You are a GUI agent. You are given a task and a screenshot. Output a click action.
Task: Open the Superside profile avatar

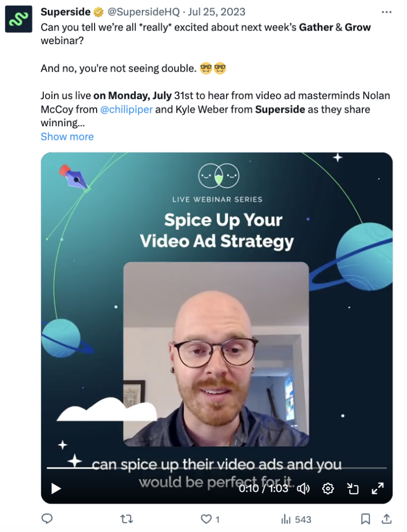(x=19, y=19)
